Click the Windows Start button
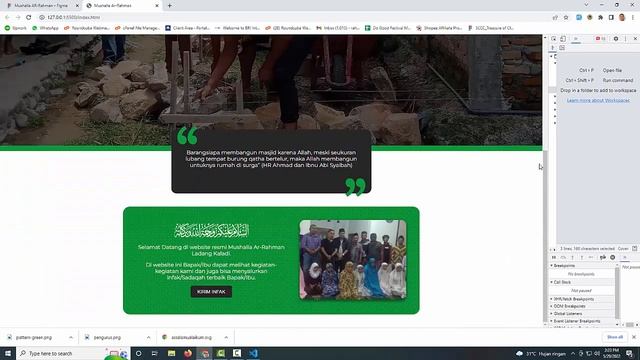Image resolution: width=640 pixels, height=360 pixels. click(x=8, y=353)
